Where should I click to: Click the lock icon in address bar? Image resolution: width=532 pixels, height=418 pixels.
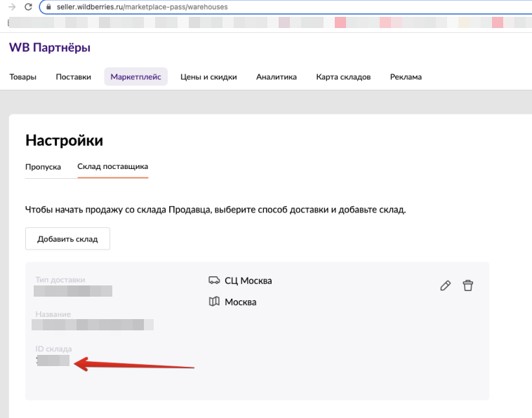point(48,7)
